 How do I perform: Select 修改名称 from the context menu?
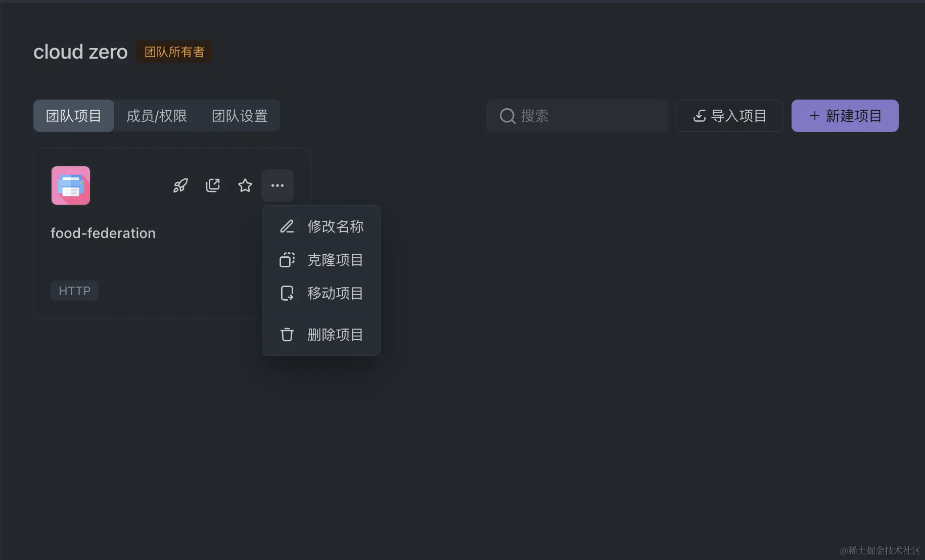click(335, 226)
